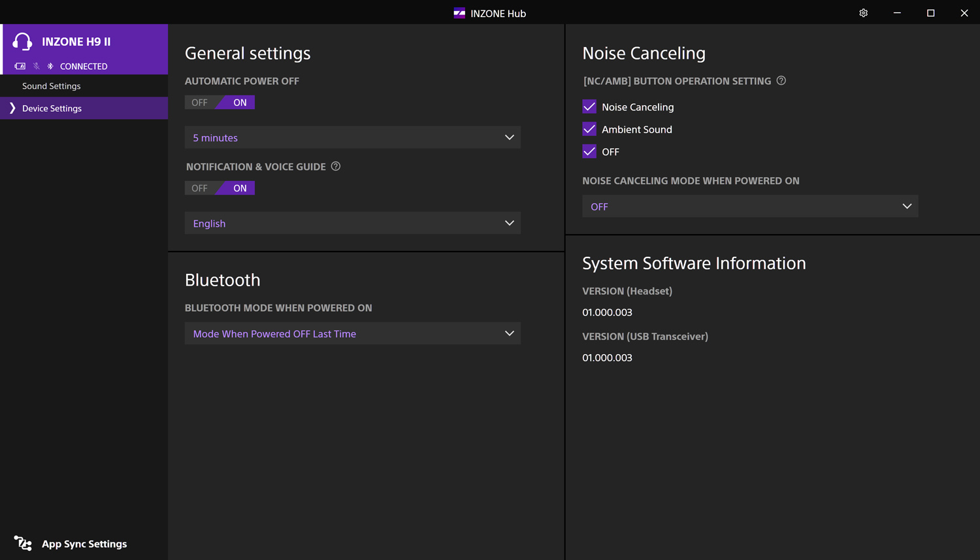
Task: Click the muted microphone status icon
Action: (37, 66)
